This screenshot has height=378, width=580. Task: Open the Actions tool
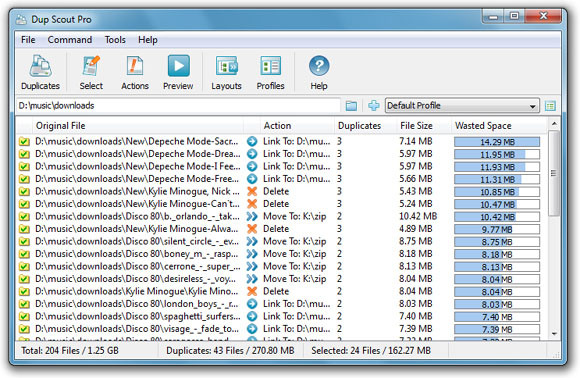click(135, 72)
